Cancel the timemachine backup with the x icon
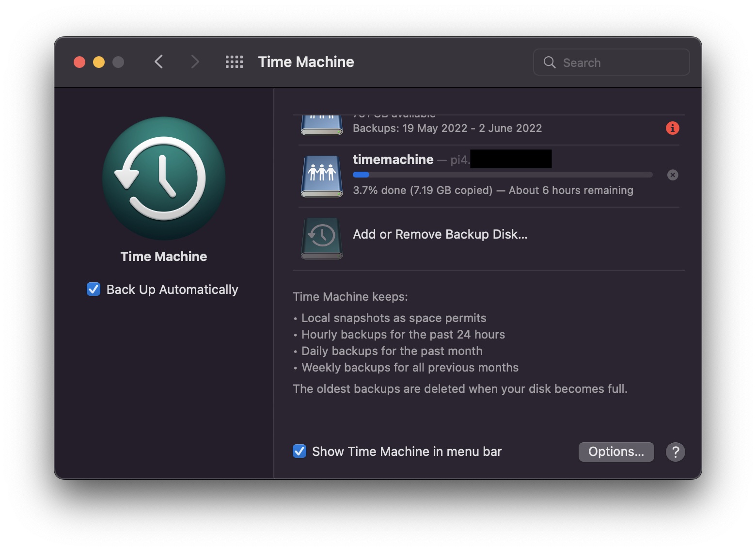756x551 pixels. coord(672,175)
